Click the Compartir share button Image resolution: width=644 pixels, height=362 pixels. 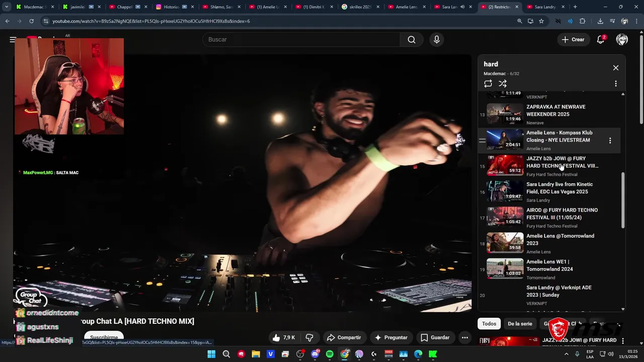coord(344,337)
